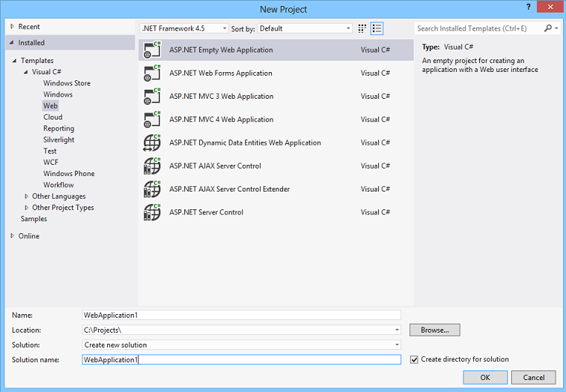
Task: Click the ASP.NET Empty Web Application template icon
Action: 152,50
